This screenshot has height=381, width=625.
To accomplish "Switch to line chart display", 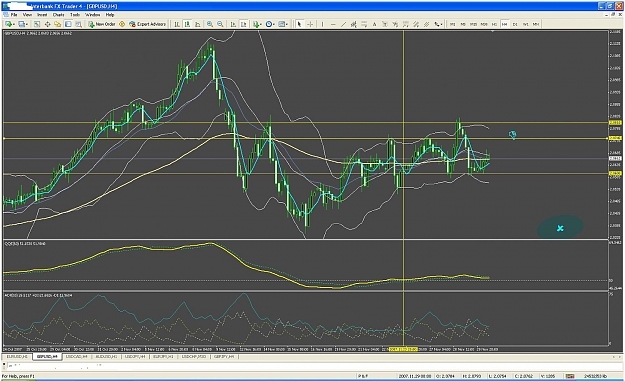I will [197, 24].
